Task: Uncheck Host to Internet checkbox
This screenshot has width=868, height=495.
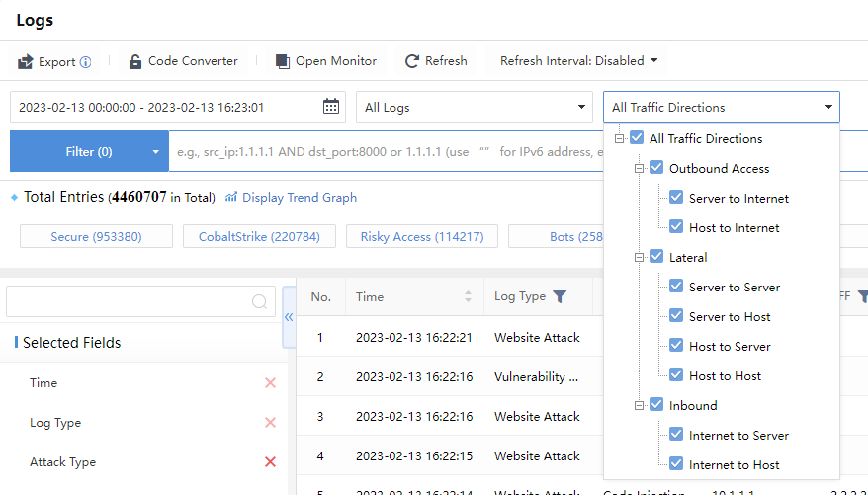Action: [x=676, y=227]
